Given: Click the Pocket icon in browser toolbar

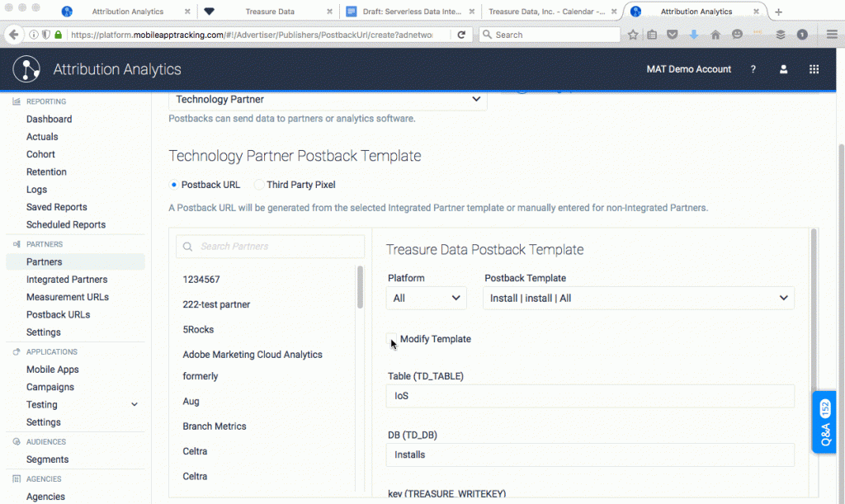Looking at the screenshot, I should pos(672,35).
